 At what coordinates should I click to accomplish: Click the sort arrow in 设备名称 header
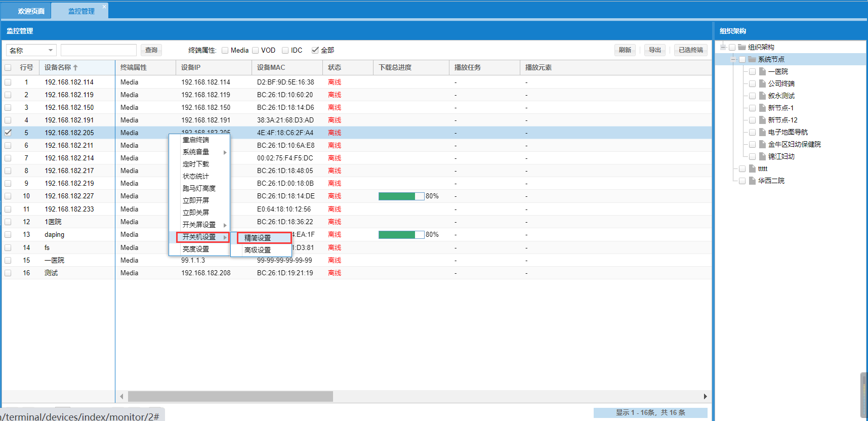(x=75, y=67)
